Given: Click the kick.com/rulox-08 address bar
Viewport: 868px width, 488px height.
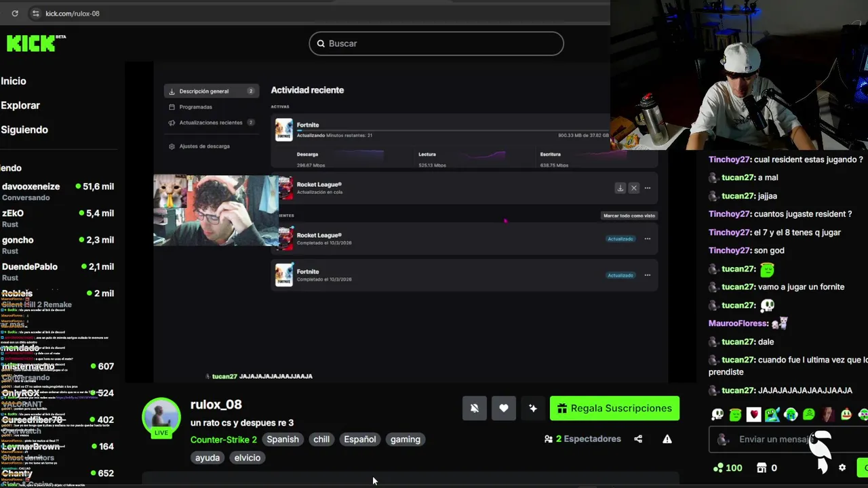Looking at the screenshot, I should coord(72,14).
